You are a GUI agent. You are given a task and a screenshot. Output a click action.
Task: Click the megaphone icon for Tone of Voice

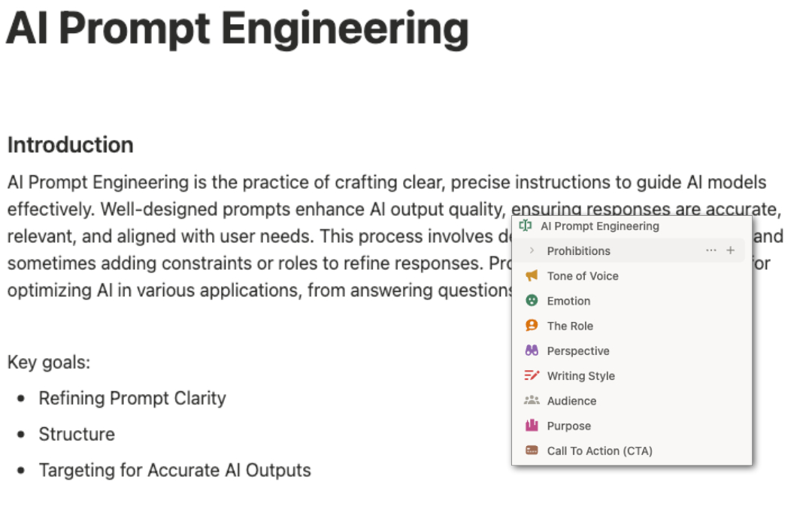tap(532, 276)
